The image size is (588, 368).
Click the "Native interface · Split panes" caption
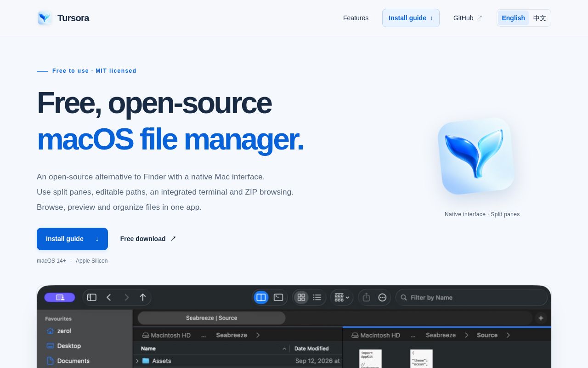click(482, 214)
